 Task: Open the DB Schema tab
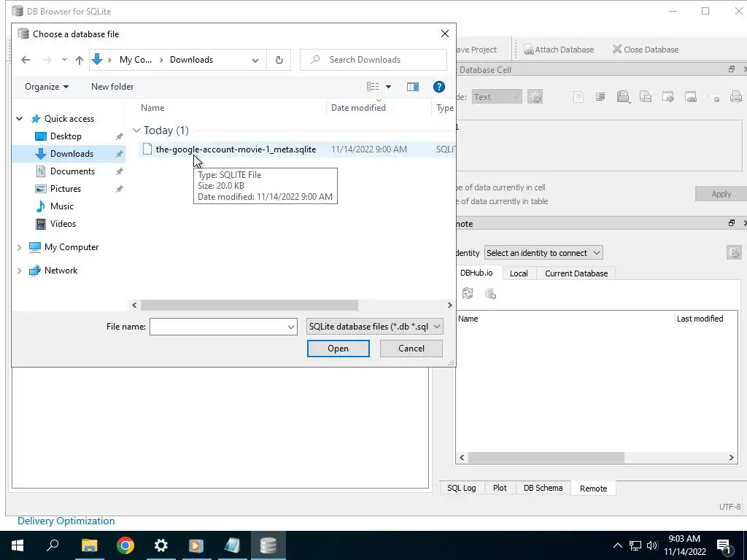pos(543,488)
